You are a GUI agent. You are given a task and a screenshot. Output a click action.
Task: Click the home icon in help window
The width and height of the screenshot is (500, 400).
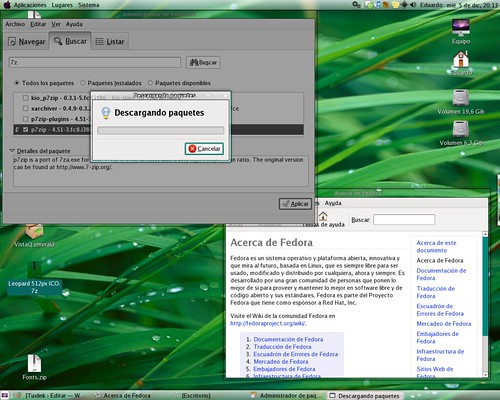(323, 216)
